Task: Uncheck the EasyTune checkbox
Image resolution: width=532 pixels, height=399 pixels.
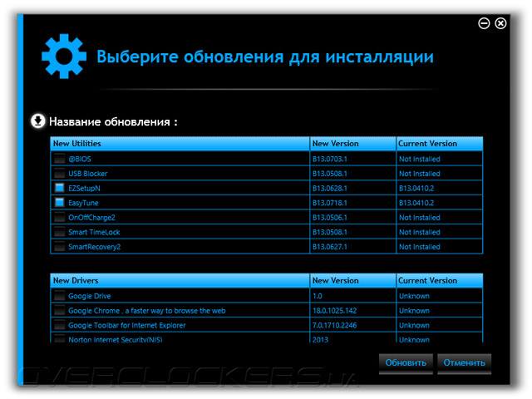Action: tap(59, 203)
